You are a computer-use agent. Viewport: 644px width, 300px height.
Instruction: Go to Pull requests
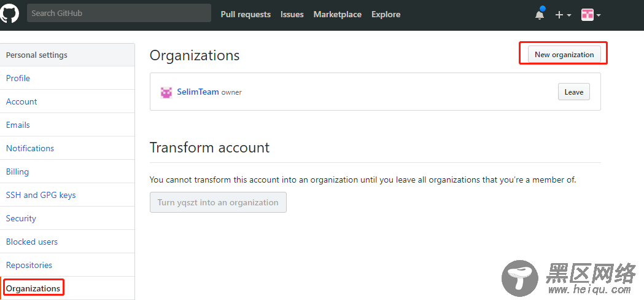(246, 14)
